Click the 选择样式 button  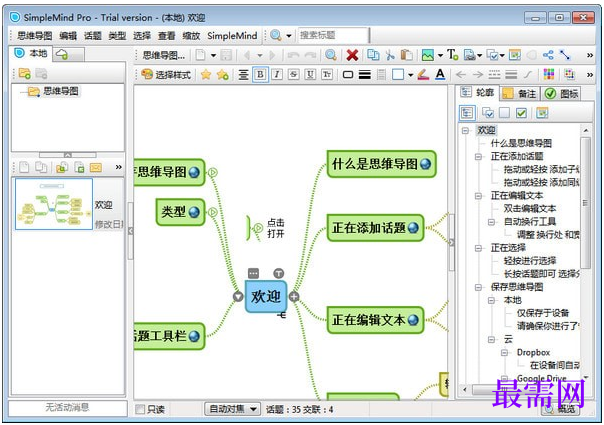pos(166,74)
